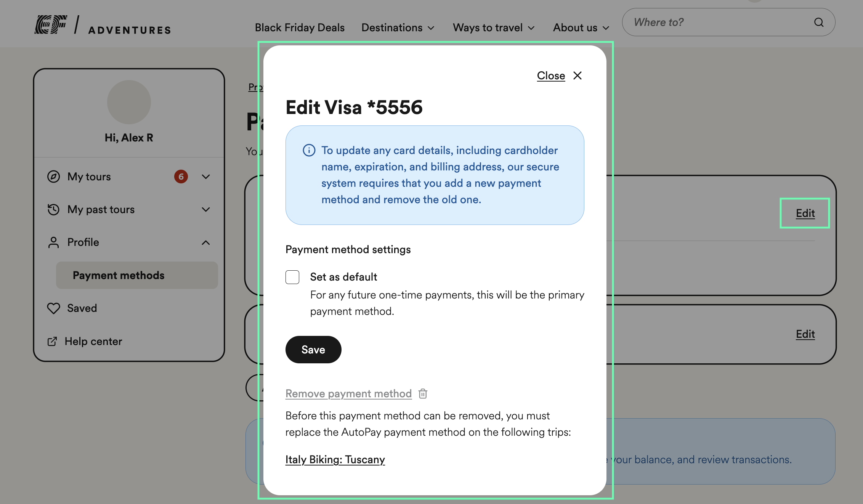Open Black Friday Deals menu item
This screenshot has width=863, height=504.
coord(300,27)
